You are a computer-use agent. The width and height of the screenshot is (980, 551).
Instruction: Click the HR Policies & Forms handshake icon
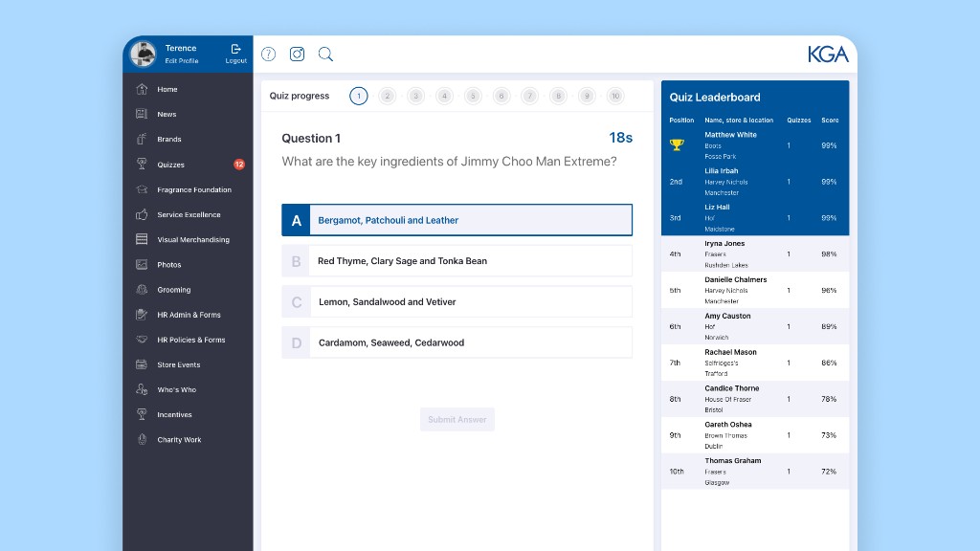(142, 340)
